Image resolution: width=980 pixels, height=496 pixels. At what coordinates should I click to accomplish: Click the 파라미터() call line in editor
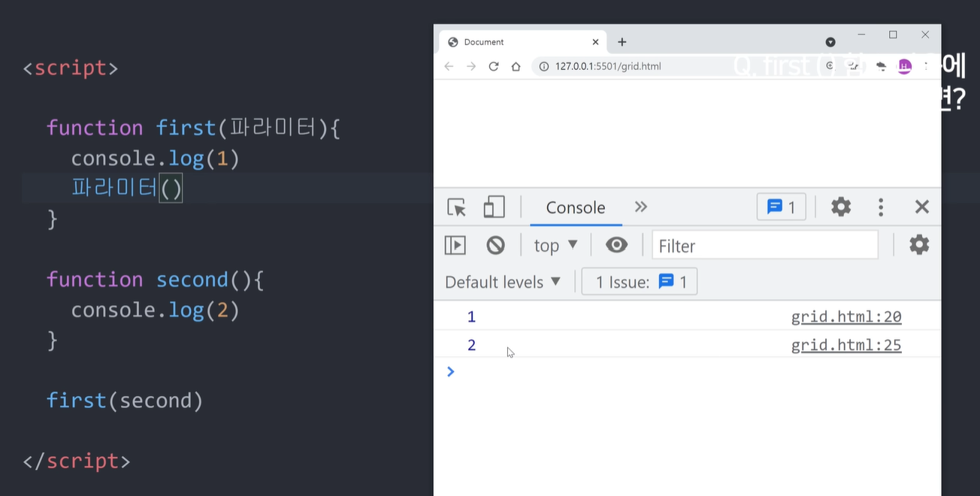pos(127,188)
